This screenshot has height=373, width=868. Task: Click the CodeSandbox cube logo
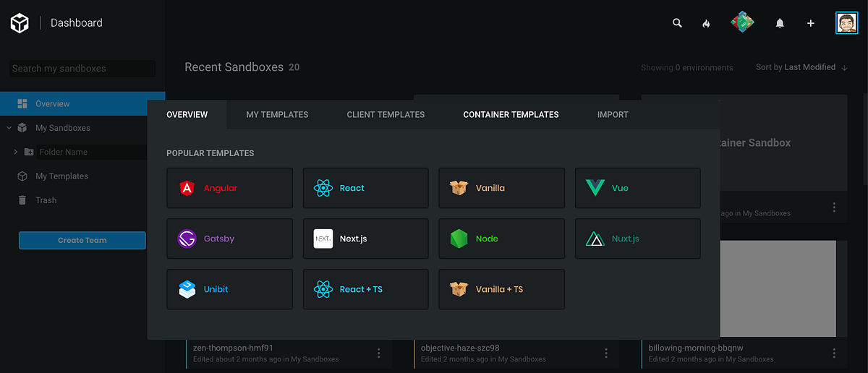pyautogui.click(x=20, y=23)
